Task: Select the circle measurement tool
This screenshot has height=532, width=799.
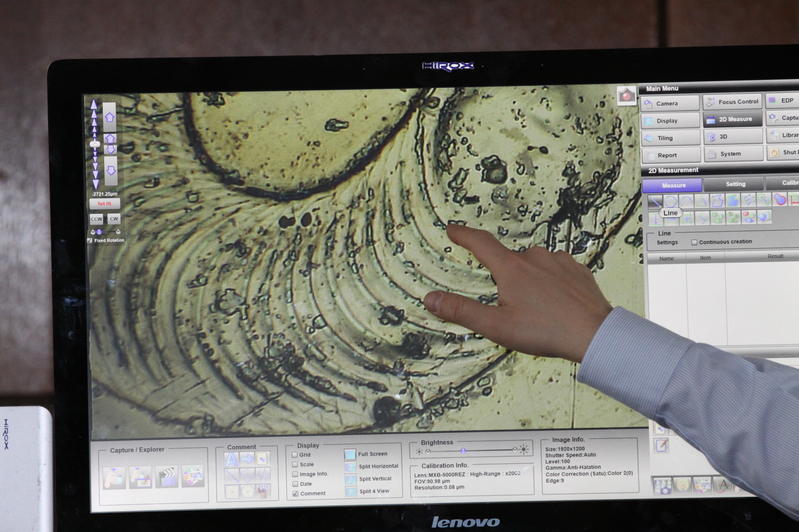Action: (x=670, y=201)
